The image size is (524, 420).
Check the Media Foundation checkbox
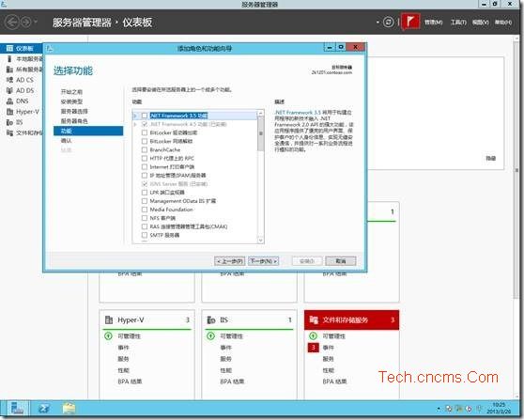point(145,210)
